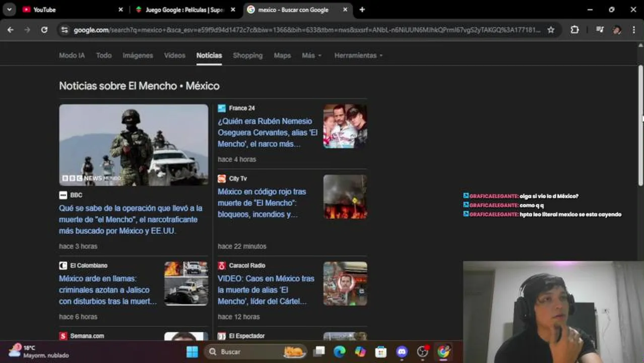Screen dimensions: 644x363
Task: Click the 'hace 3 horas' timestamp
Action: pos(78,247)
